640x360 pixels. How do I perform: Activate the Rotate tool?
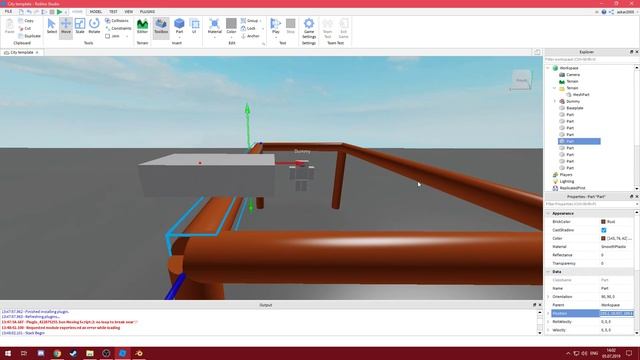(94, 26)
